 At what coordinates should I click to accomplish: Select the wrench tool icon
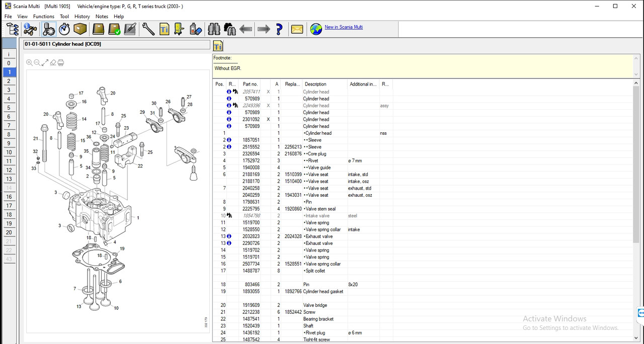click(x=148, y=29)
